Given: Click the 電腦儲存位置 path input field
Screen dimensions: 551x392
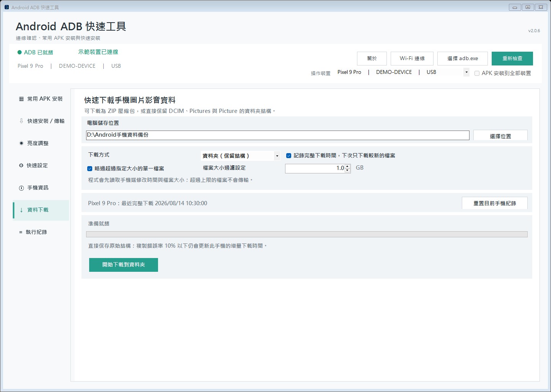Looking at the screenshot, I should tap(278, 135).
